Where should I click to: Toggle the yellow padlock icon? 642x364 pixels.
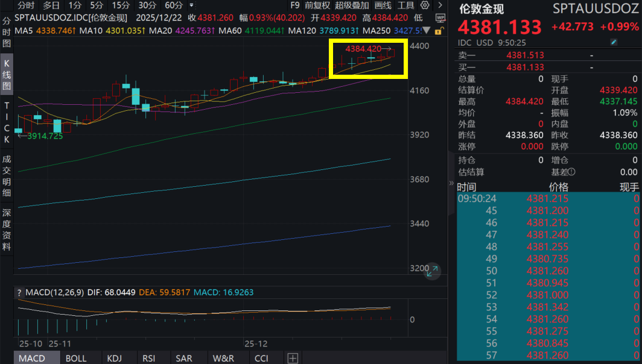[x=437, y=30]
